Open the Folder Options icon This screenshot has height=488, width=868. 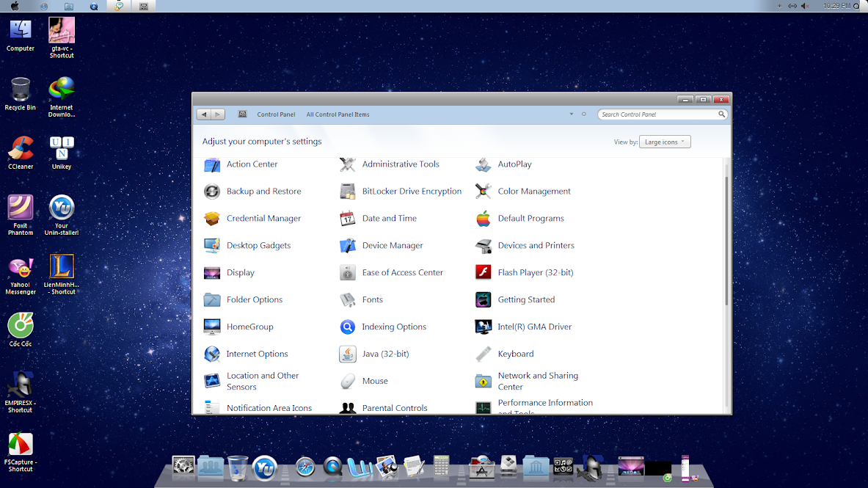tap(212, 300)
